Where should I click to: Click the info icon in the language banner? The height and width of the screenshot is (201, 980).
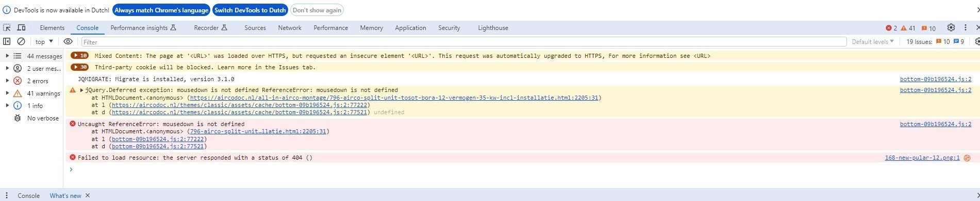pos(7,10)
